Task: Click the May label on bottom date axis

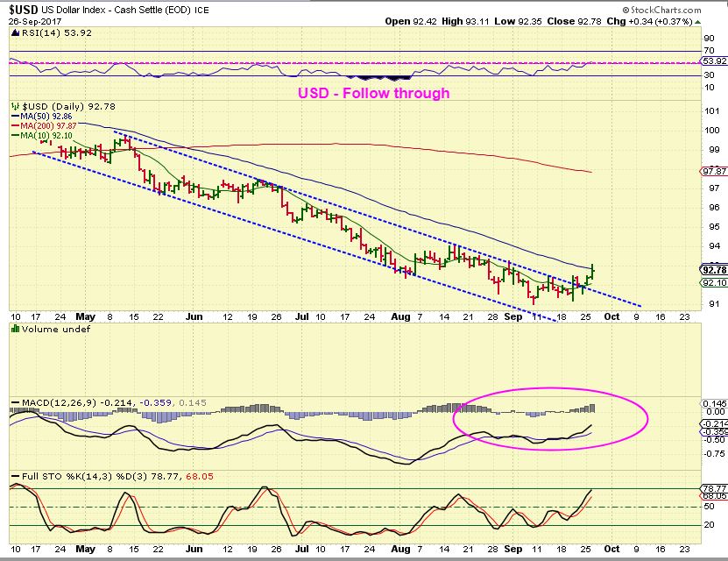Action: tap(86, 549)
